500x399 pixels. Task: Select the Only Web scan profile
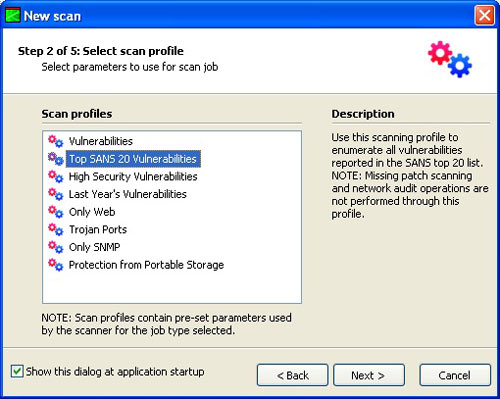[92, 212]
